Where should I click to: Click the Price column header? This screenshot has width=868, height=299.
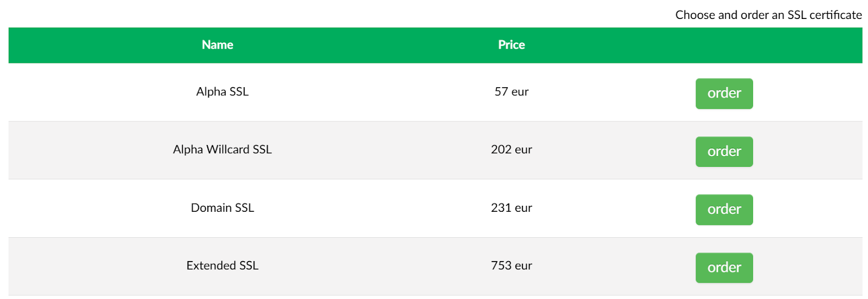(511, 45)
